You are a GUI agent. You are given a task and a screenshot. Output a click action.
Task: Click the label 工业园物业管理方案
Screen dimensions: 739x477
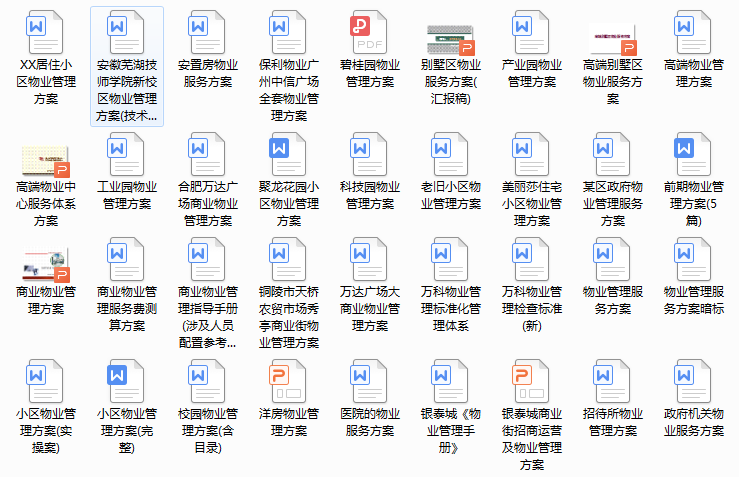coord(127,195)
